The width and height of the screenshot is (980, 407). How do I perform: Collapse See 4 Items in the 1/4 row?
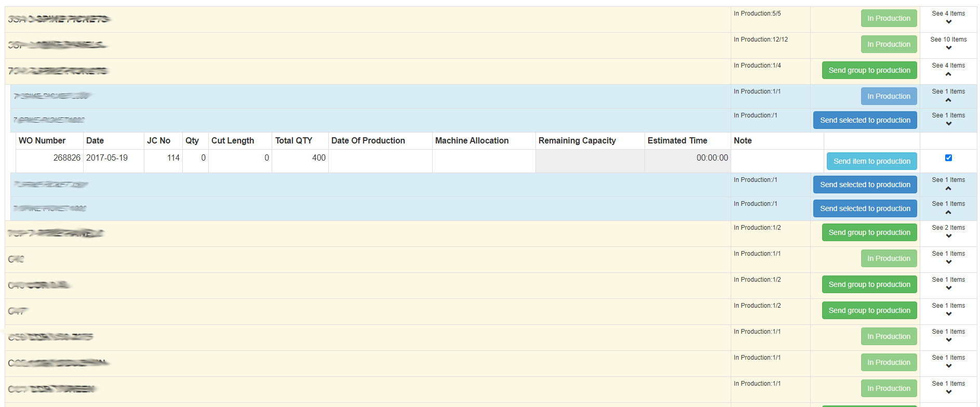(948, 73)
